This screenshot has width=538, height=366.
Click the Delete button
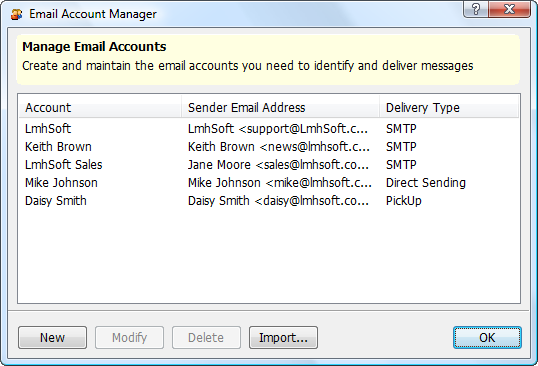point(206,338)
